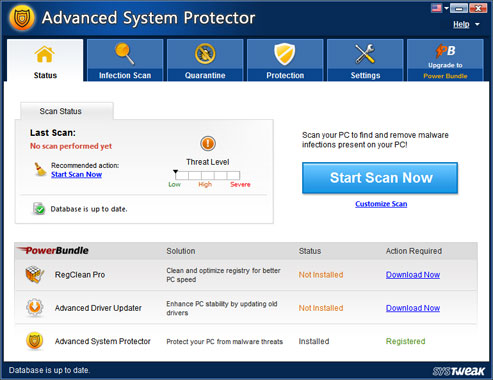
Task: Open Infection Scan magnifier icon
Action: pos(125,54)
